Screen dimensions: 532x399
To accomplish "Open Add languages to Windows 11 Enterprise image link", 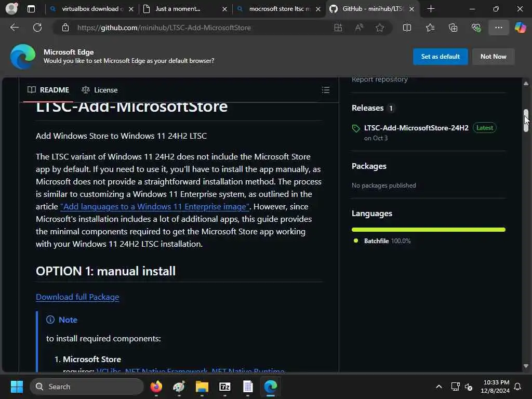I will click(155, 207).
